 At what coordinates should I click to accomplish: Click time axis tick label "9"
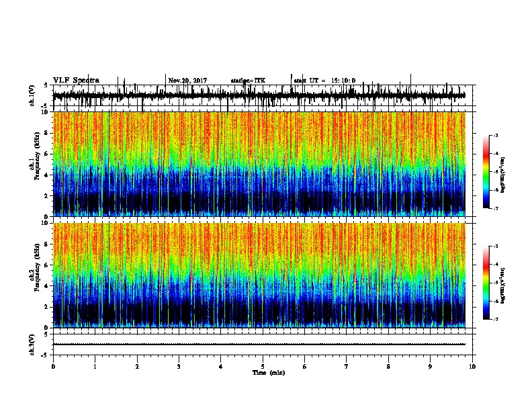(430, 367)
